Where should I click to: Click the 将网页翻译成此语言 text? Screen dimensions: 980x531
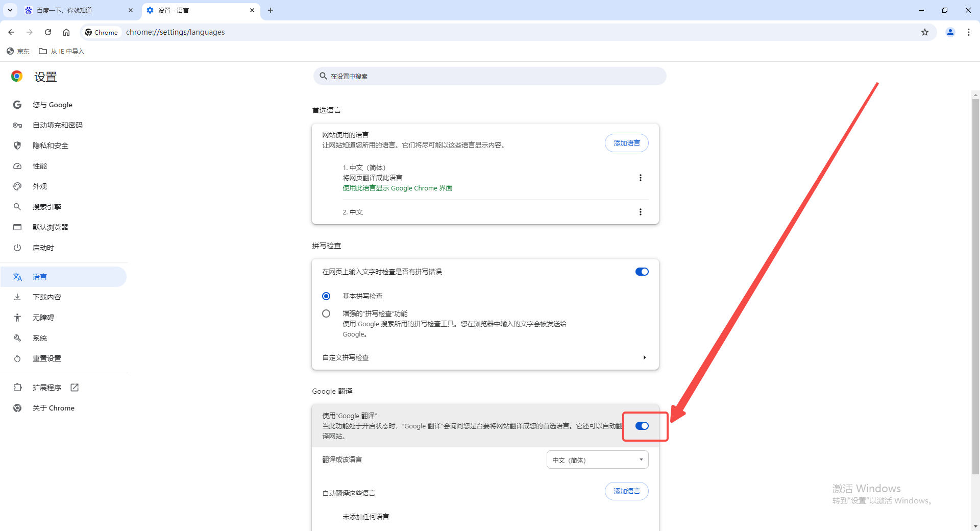coord(372,178)
